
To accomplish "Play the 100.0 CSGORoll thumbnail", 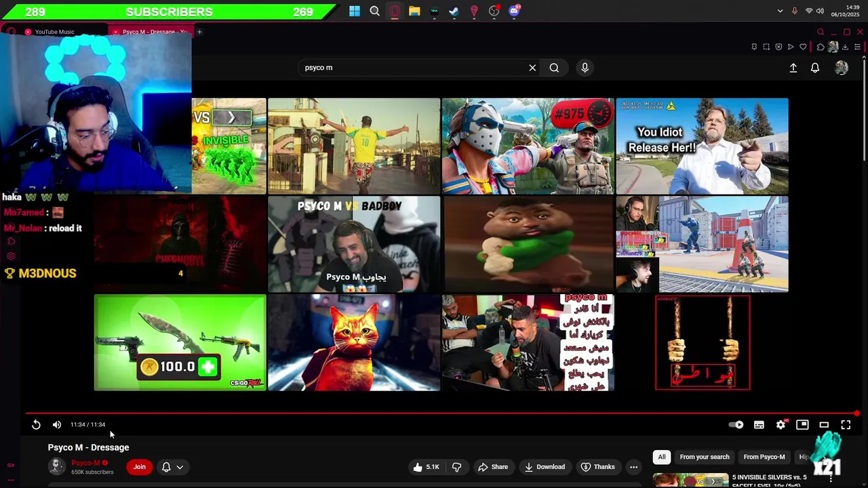I will click(x=180, y=342).
